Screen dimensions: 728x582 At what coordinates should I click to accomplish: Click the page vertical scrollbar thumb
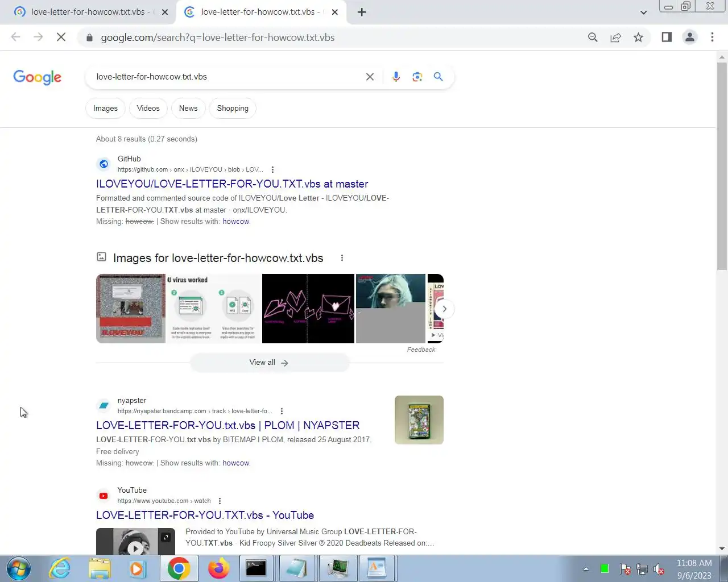pos(722,166)
